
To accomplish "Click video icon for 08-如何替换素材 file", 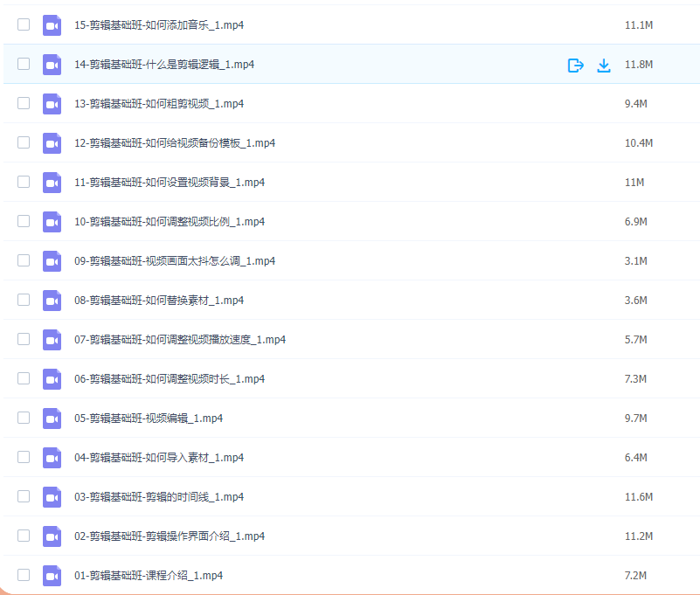I will pyautogui.click(x=52, y=301).
